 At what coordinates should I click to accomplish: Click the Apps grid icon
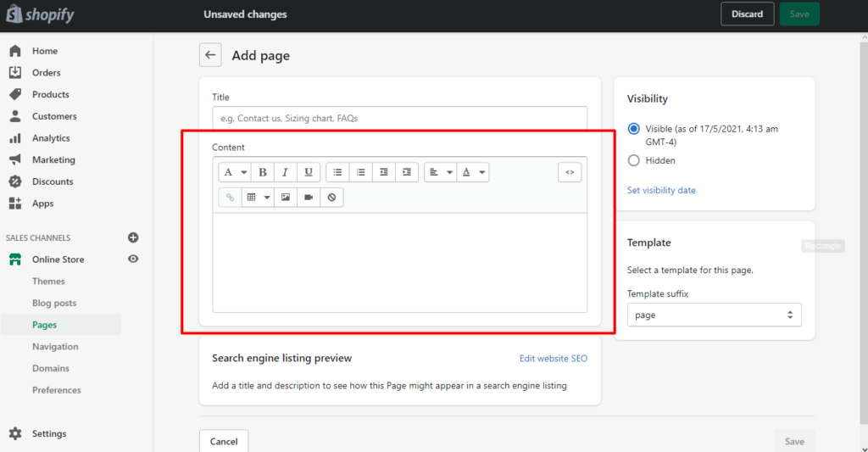tap(15, 204)
